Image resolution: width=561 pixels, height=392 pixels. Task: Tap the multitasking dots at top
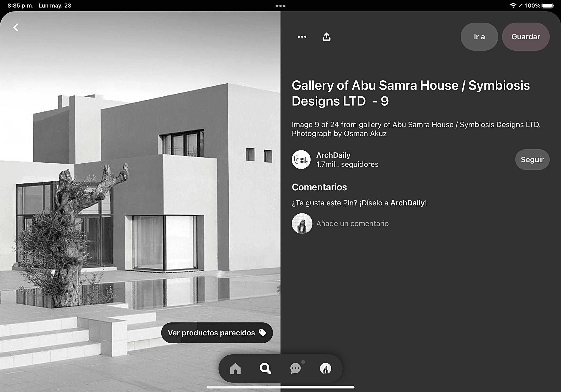tap(280, 6)
